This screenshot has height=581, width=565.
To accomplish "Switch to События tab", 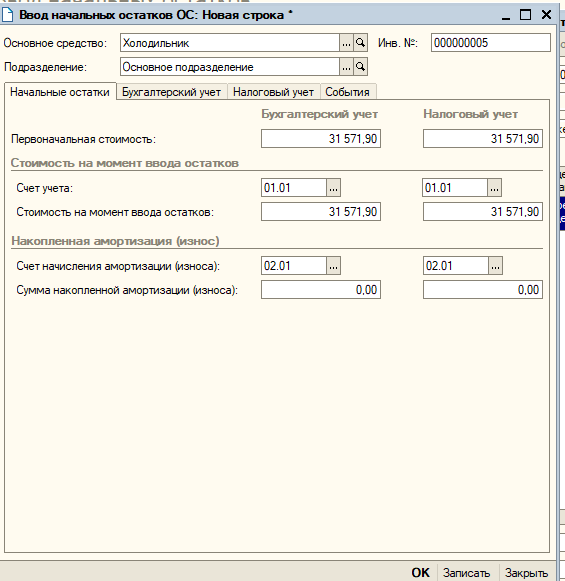I will point(348,92).
